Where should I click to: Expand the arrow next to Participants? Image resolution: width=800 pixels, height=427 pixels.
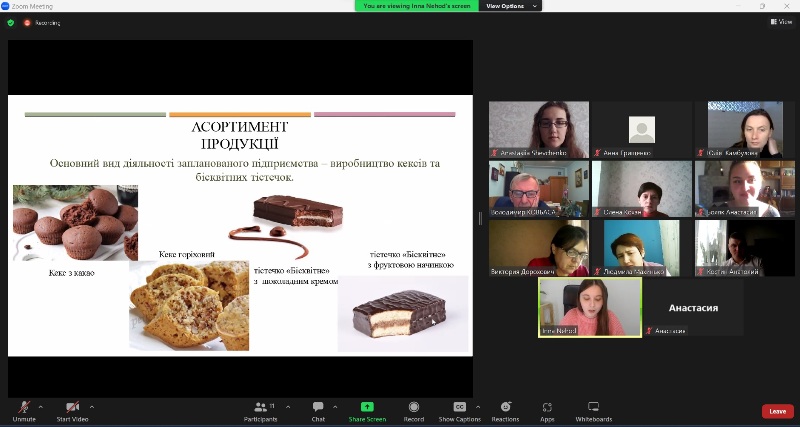point(288,407)
